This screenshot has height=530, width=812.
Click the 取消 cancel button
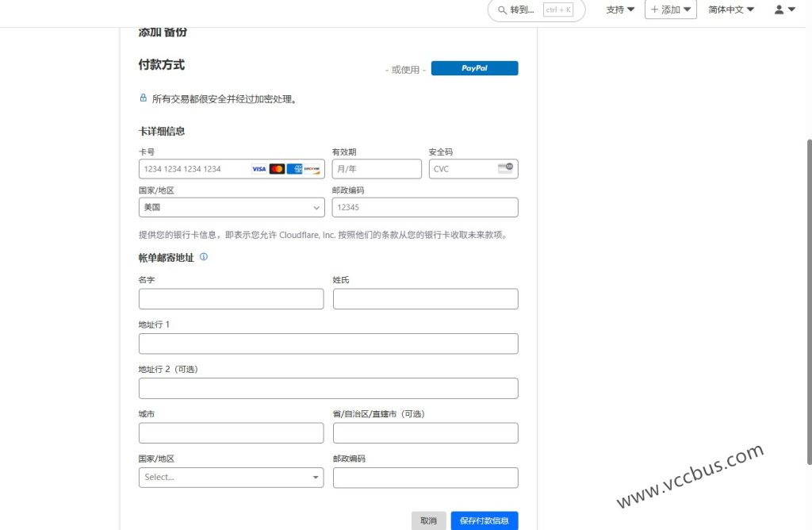[428, 520]
